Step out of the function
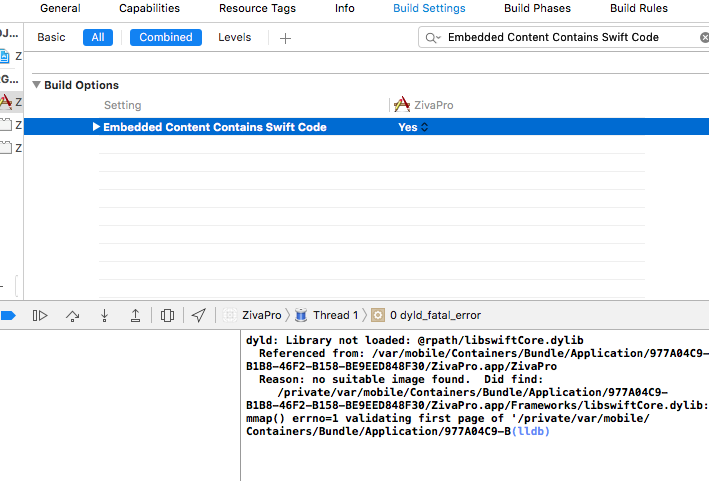Viewport: 709px width, 481px height. 135,315
